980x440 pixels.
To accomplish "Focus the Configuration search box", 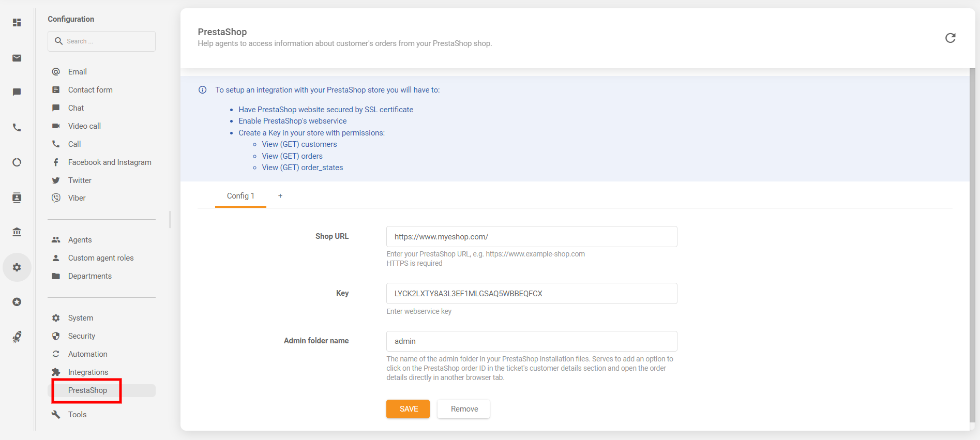I will pyautogui.click(x=102, y=41).
